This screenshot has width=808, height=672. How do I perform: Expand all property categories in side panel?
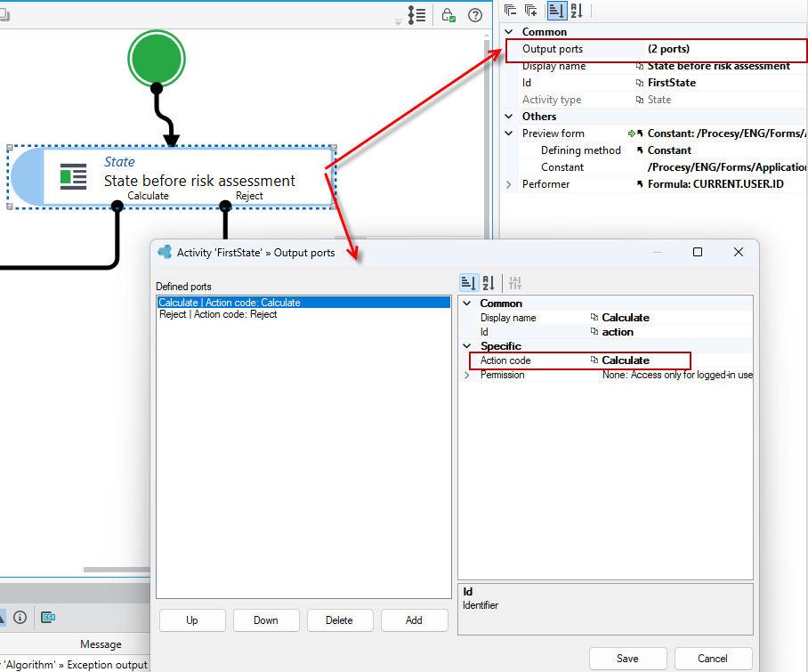[530, 11]
